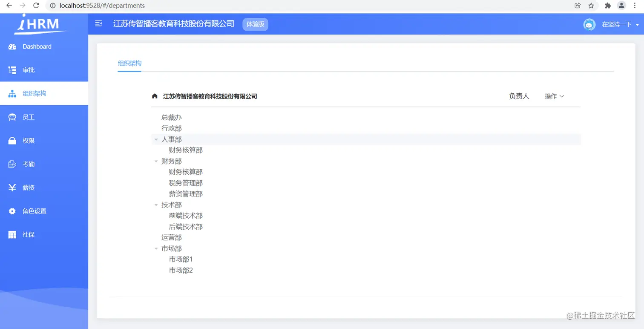Click the 组织架构 hierarchy icon in sidebar
This screenshot has height=329, width=644.
coord(12,94)
